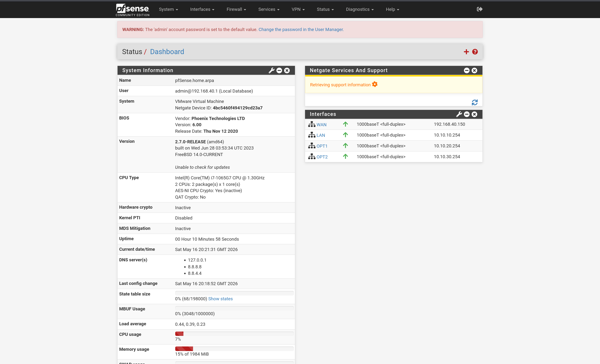
Task: Click the green up arrow for OPT2
Action: pyautogui.click(x=345, y=156)
